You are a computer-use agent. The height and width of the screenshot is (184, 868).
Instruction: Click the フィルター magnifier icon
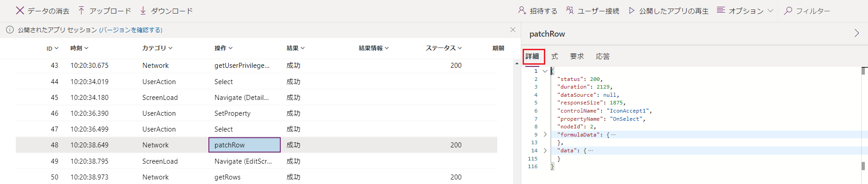pos(788,10)
